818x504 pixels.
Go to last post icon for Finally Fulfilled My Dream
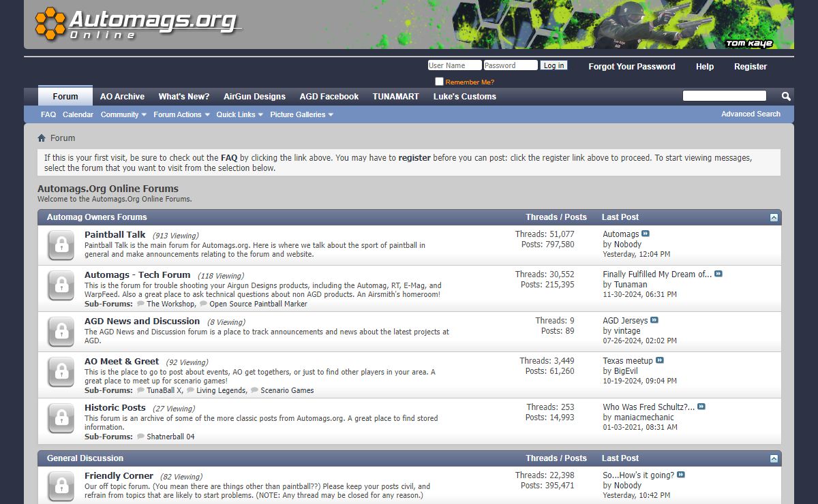coord(718,274)
